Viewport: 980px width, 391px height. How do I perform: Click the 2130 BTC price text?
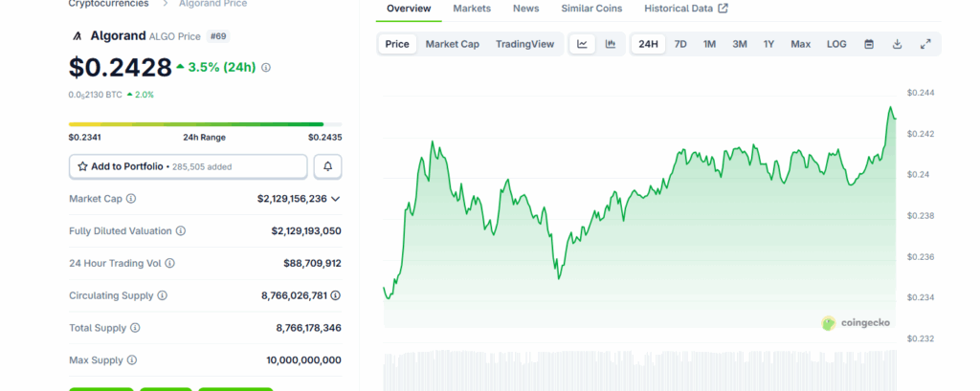pyautogui.click(x=96, y=95)
